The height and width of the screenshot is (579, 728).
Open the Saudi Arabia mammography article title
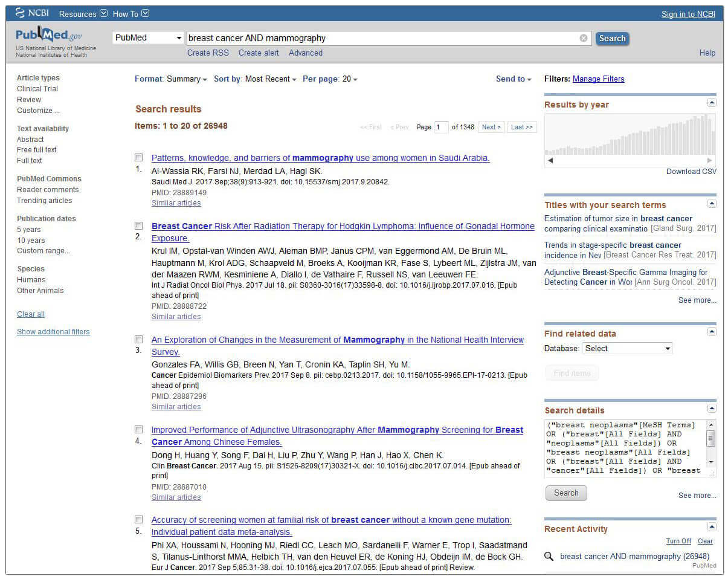320,158
